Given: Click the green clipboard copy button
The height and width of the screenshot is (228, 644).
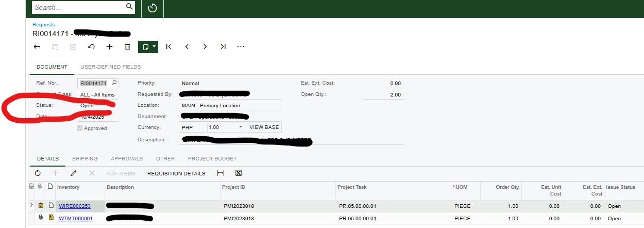Looking at the screenshot, I should click(145, 46).
